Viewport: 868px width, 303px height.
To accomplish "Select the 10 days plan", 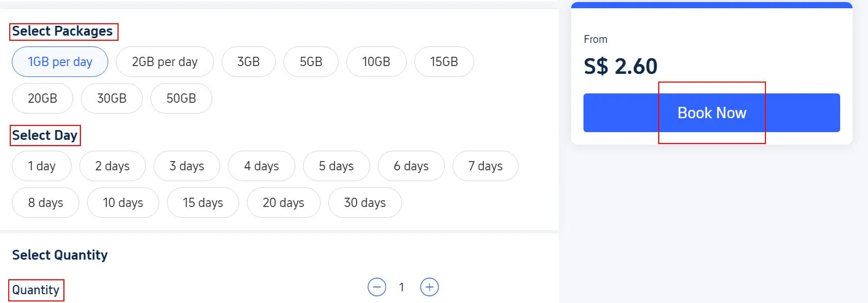I will pos(123,202).
